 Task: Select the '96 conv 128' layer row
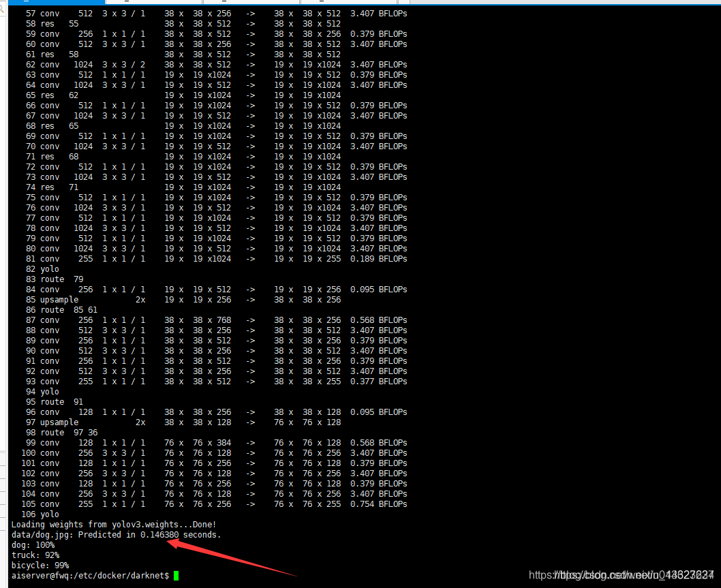click(x=216, y=412)
